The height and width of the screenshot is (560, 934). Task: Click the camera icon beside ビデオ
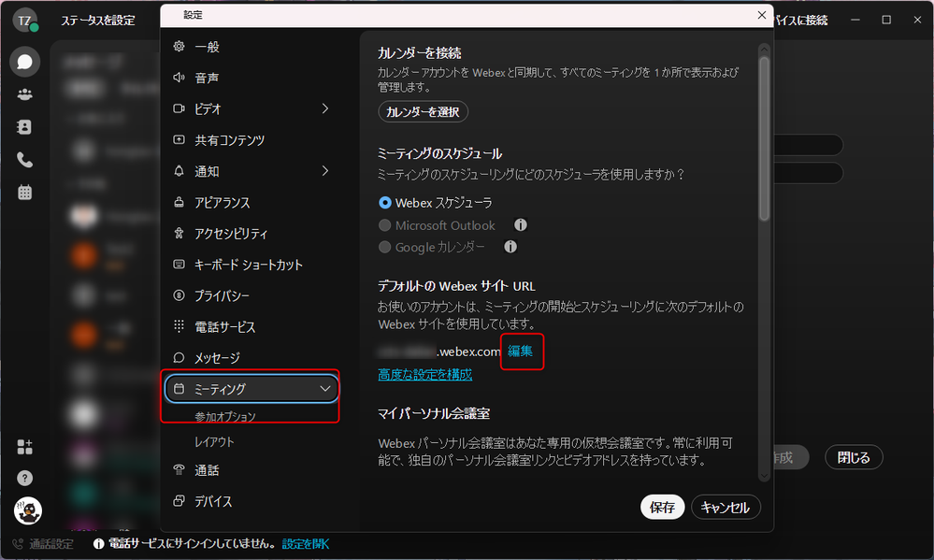click(x=179, y=108)
